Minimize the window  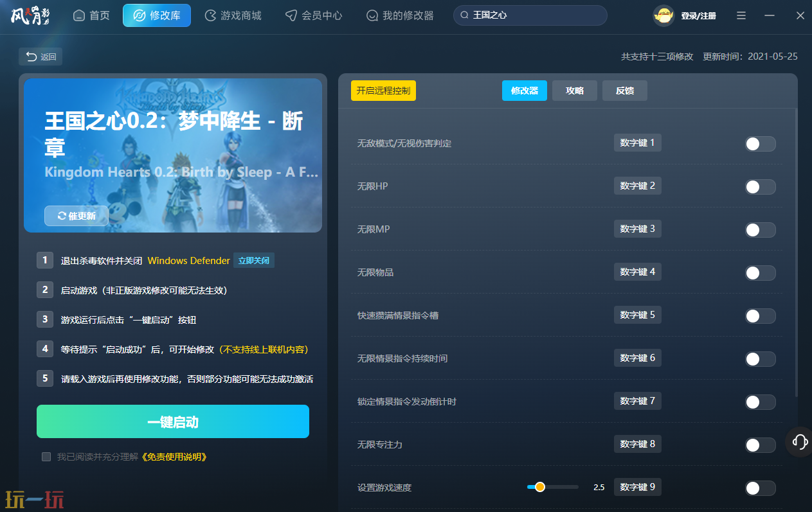click(770, 15)
